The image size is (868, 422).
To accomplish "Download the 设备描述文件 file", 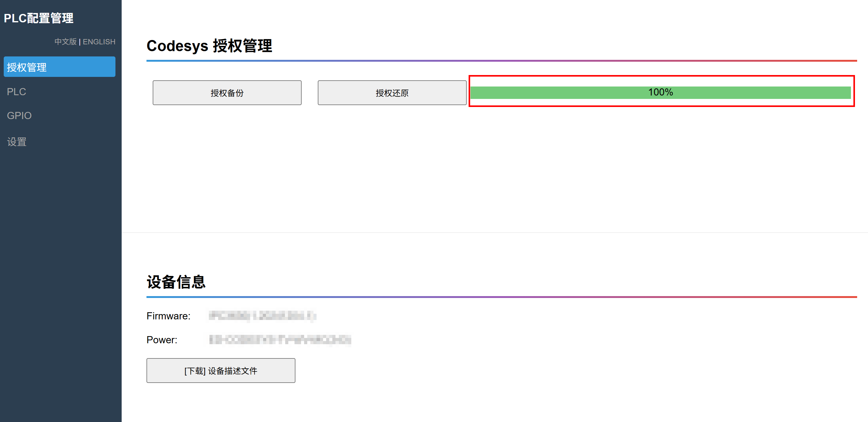I will (221, 371).
